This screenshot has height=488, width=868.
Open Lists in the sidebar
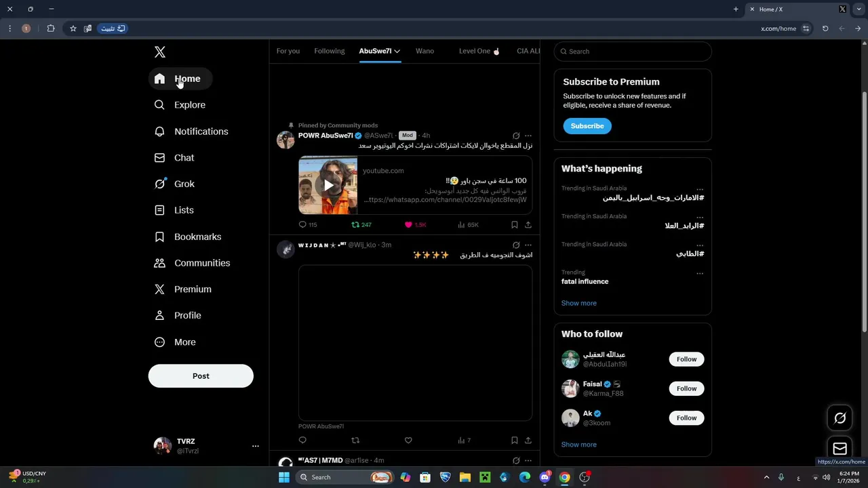pos(174,210)
